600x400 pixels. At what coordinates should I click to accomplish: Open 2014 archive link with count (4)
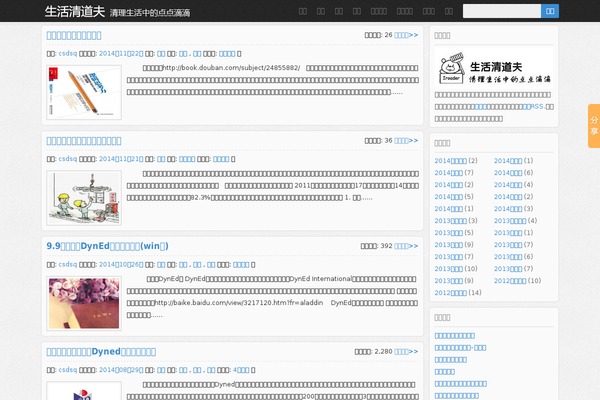point(508,184)
